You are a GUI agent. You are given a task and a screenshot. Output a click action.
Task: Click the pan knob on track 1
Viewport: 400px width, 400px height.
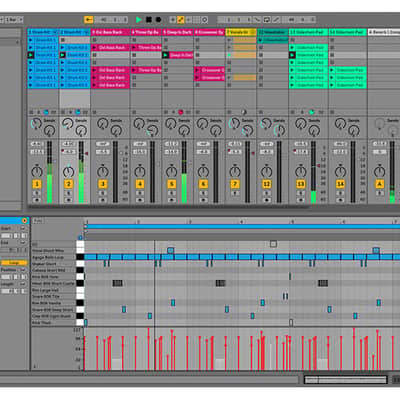click(x=37, y=171)
